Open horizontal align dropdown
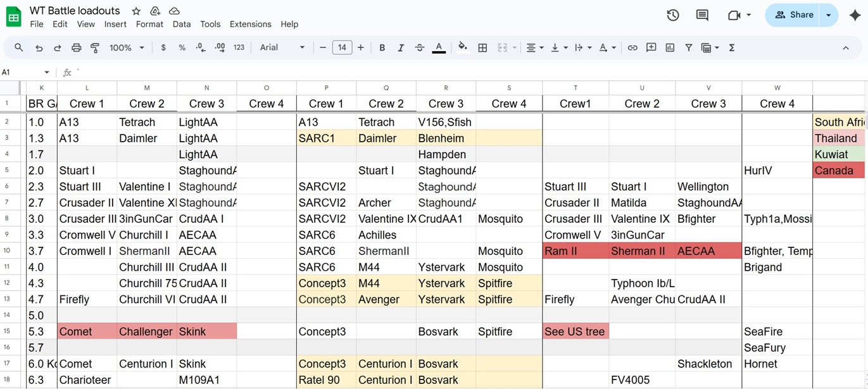 pyautogui.click(x=535, y=47)
